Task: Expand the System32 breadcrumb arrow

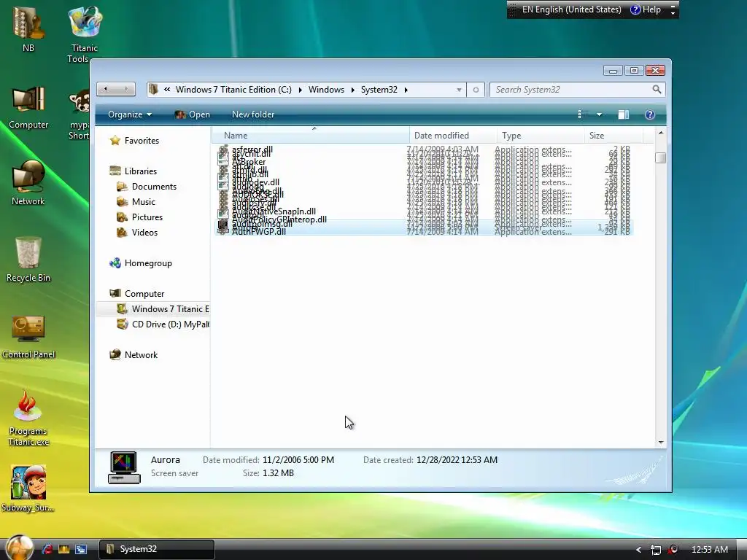Action: click(406, 90)
